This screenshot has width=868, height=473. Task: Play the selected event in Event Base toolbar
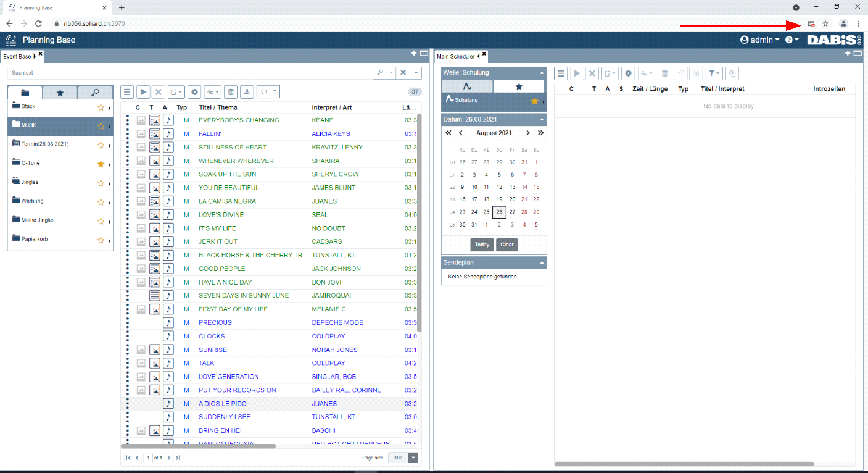[143, 92]
